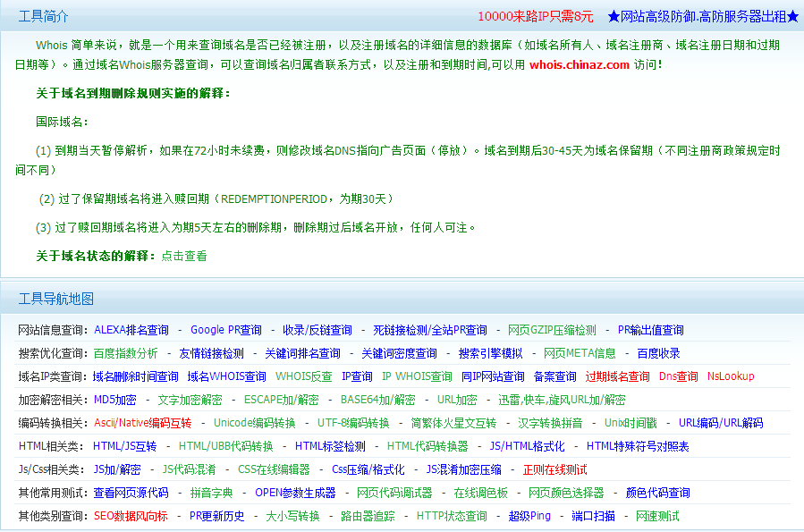Open JS加/解密 tool
This screenshot has width=804, height=532.
[x=117, y=469]
